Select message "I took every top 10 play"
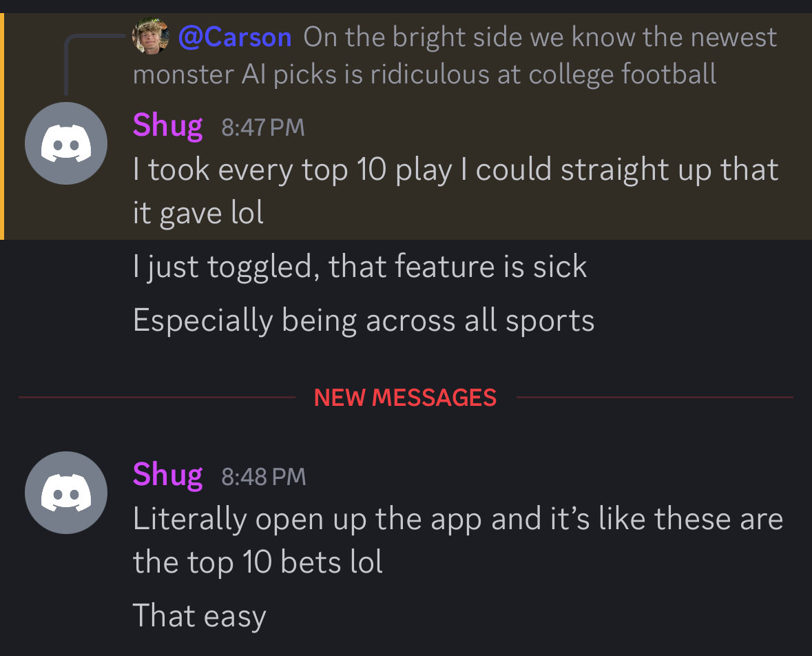This screenshot has width=812, height=656. [456, 191]
